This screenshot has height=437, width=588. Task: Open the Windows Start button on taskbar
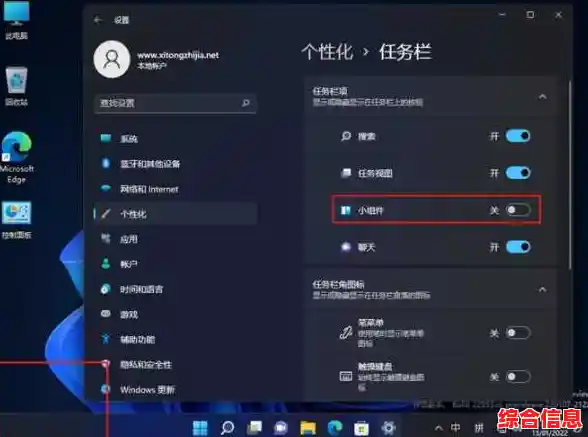[x=200, y=428]
